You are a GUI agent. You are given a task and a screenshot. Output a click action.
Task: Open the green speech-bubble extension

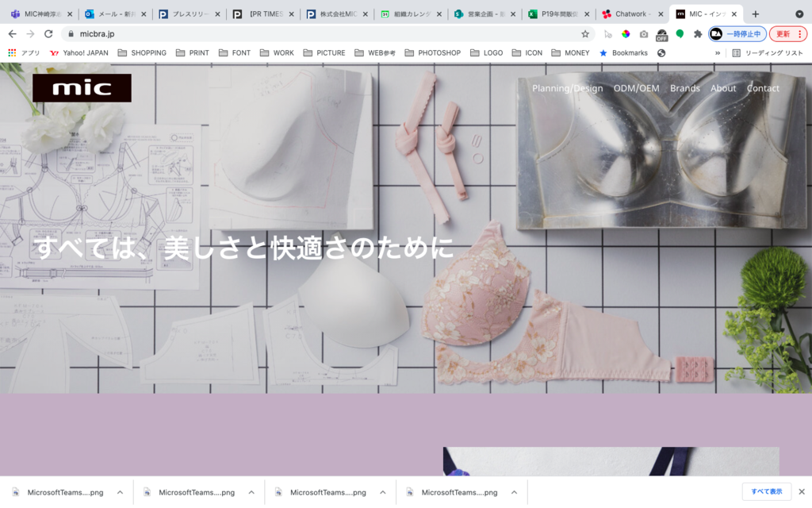[680, 33]
